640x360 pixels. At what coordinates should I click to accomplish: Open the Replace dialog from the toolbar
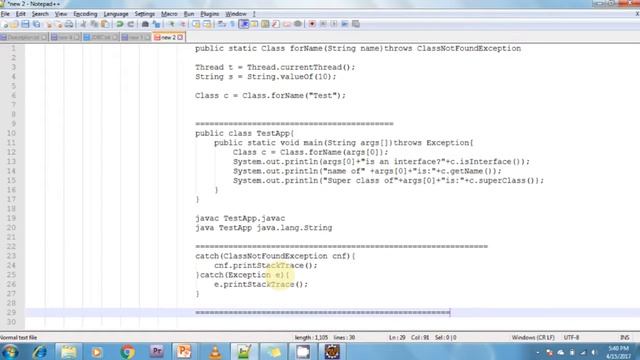click(156, 24)
